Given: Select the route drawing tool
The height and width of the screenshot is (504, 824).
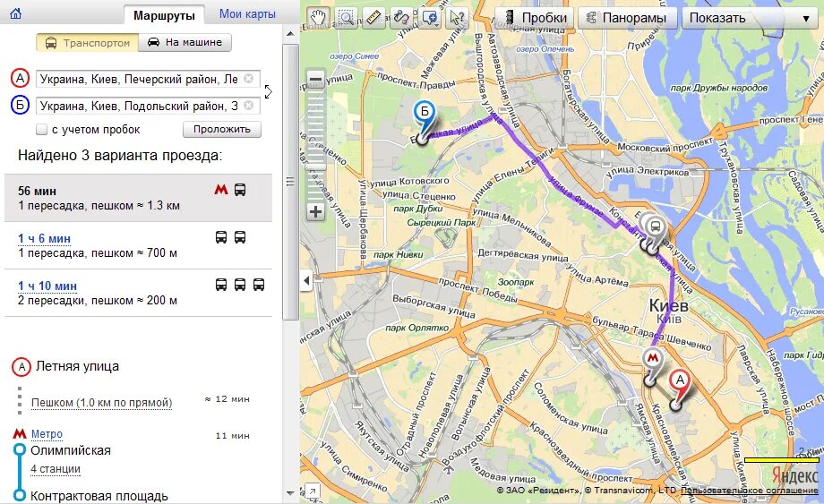Looking at the screenshot, I should pyautogui.click(x=401, y=18).
